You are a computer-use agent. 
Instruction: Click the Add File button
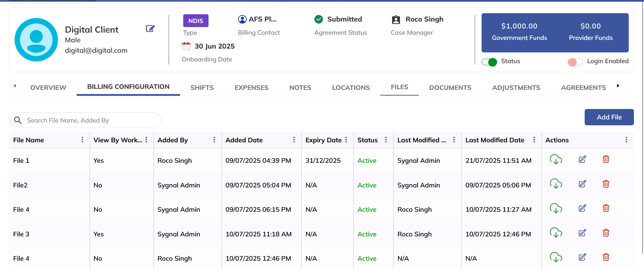click(x=609, y=117)
